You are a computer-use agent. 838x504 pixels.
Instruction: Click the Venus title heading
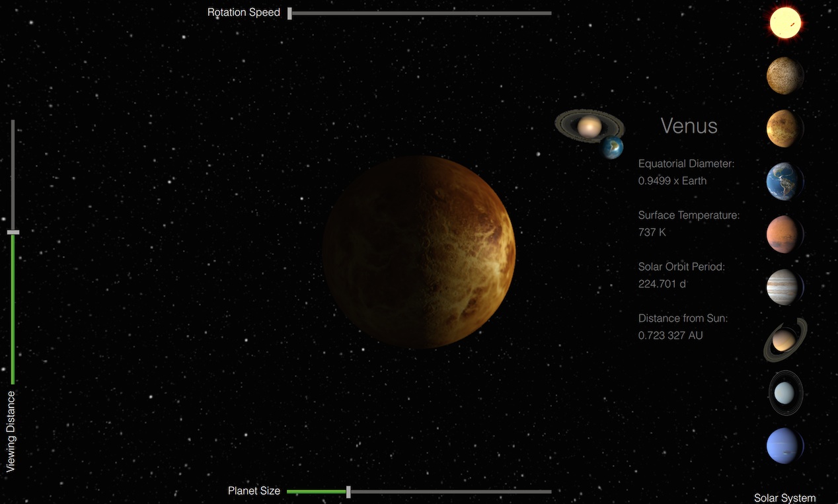point(689,126)
